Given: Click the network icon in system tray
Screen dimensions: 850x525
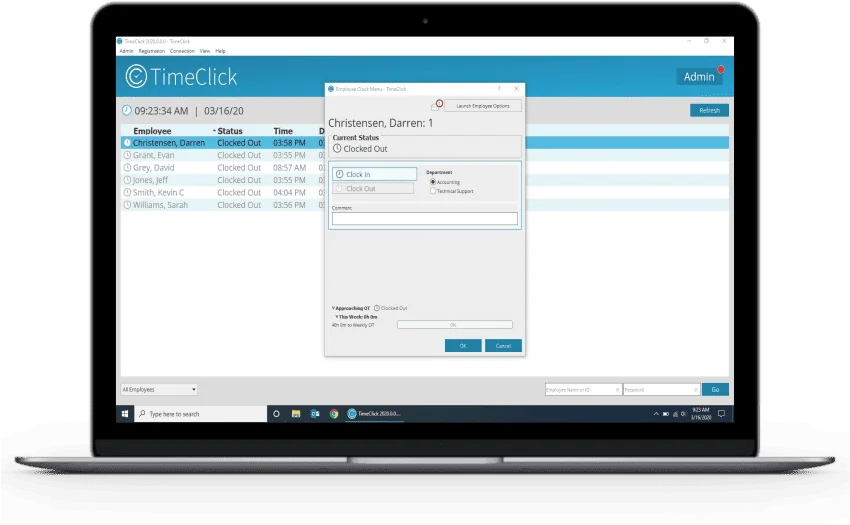Looking at the screenshot, I should tap(675, 414).
